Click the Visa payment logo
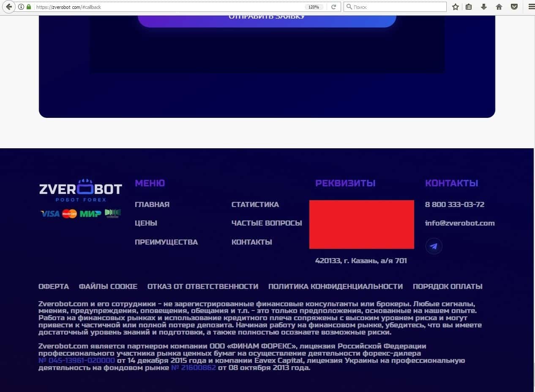 click(50, 214)
